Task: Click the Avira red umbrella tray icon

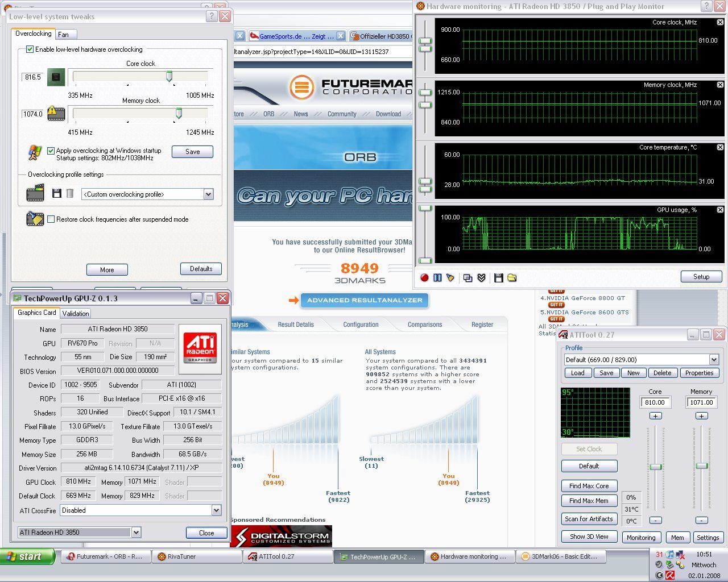Action: [670, 575]
